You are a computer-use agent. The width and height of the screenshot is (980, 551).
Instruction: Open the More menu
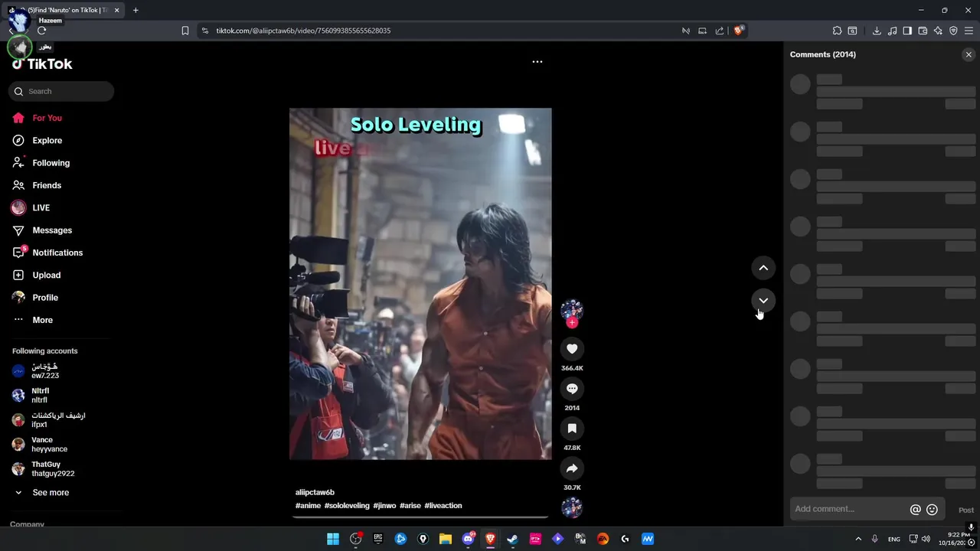[x=42, y=320]
